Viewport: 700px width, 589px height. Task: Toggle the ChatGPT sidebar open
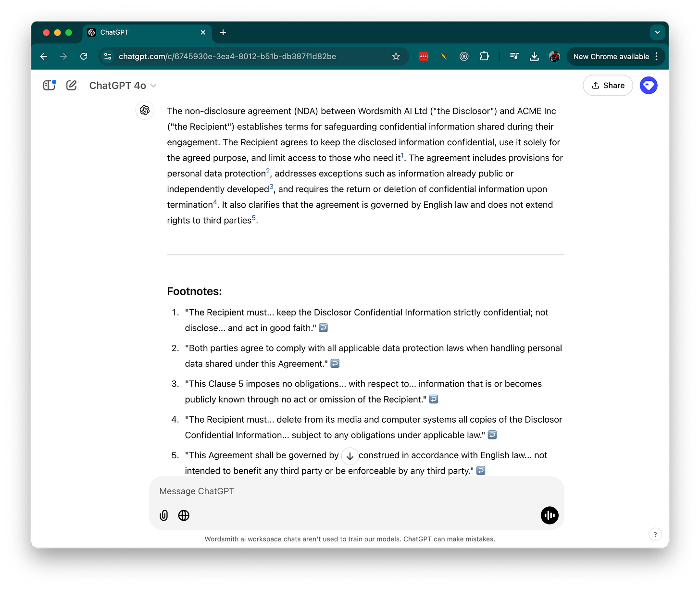pyautogui.click(x=49, y=85)
